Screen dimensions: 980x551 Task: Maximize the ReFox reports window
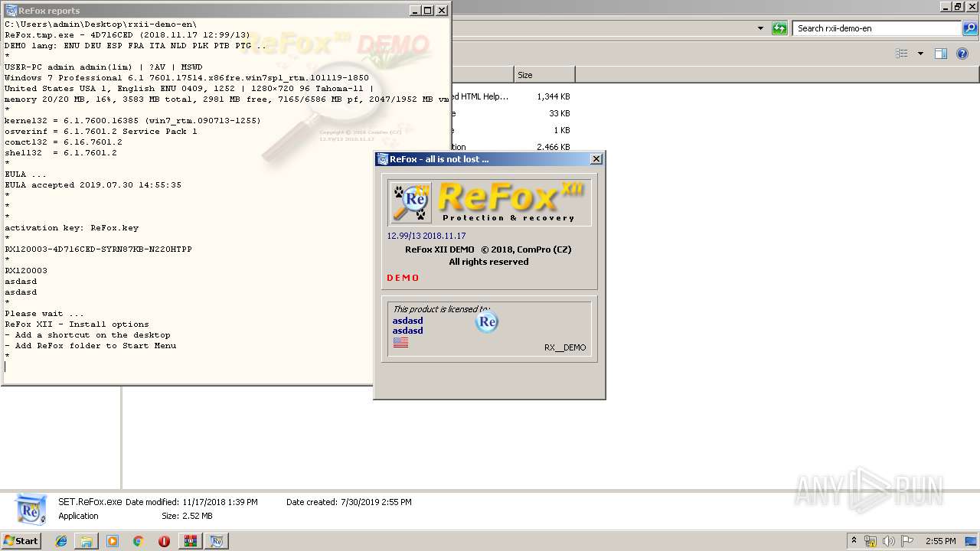tap(428, 10)
